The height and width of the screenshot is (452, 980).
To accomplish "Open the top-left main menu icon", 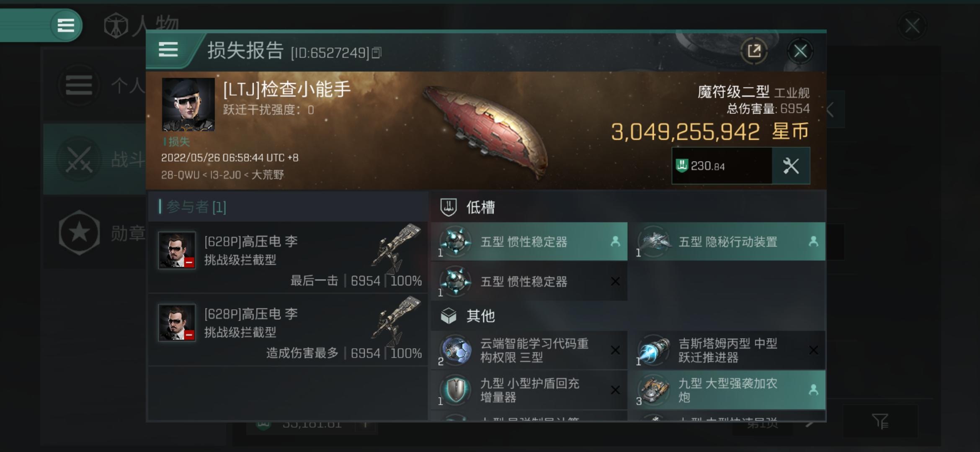I will point(66,26).
